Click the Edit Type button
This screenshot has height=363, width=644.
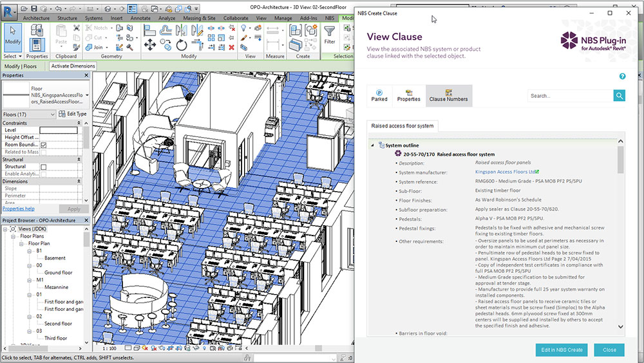tap(73, 114)
